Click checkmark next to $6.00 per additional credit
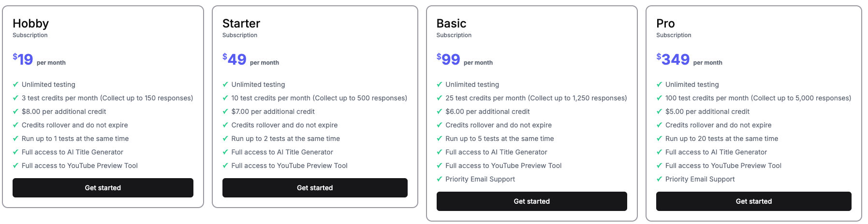 coord(440,112)
